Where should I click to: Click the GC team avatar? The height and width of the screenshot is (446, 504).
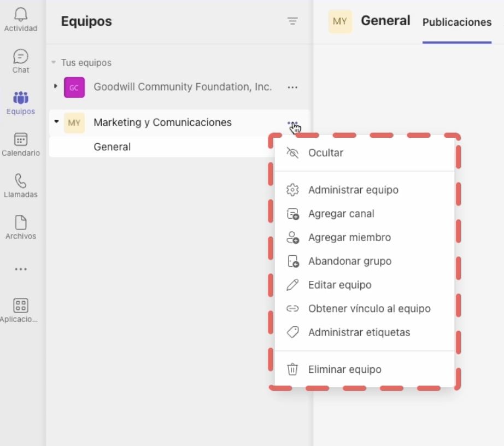point(73,87)
